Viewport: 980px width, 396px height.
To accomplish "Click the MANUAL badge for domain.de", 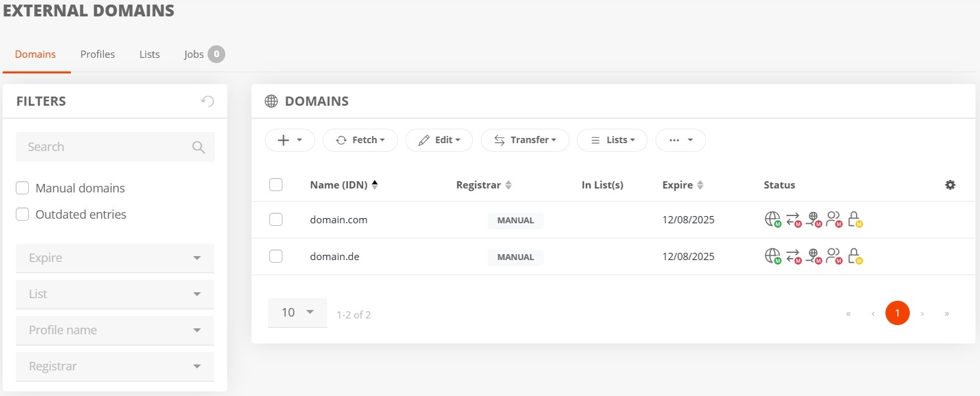I will click(x=516, y=257).
